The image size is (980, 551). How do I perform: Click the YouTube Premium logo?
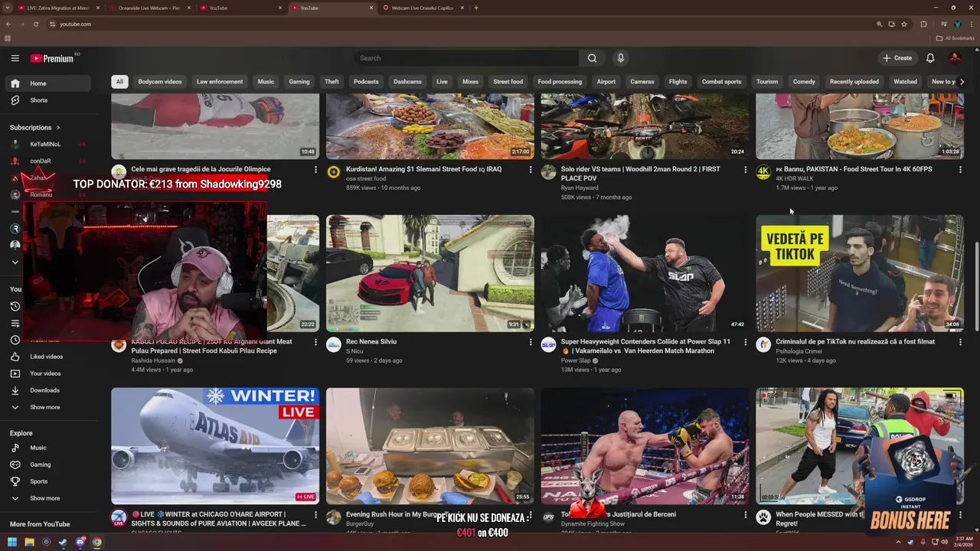54,58
